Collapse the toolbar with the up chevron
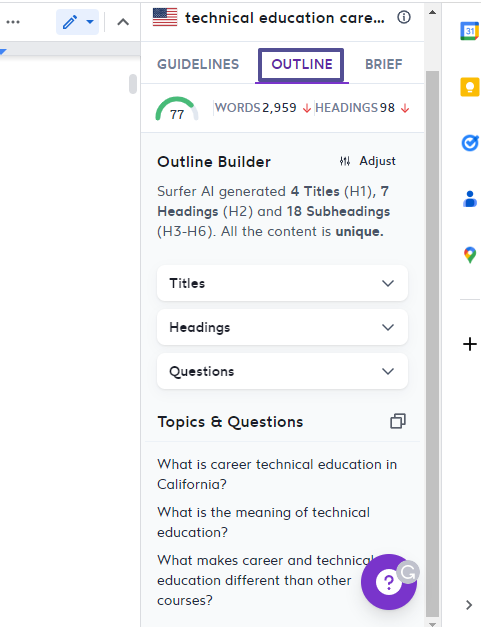The width and height of the screenshot is (481, 627). tap(123, 22)
